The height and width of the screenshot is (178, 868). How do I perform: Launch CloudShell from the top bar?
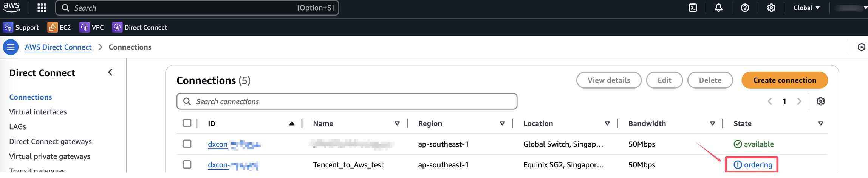pyautogui.click(x=693, y=8)
